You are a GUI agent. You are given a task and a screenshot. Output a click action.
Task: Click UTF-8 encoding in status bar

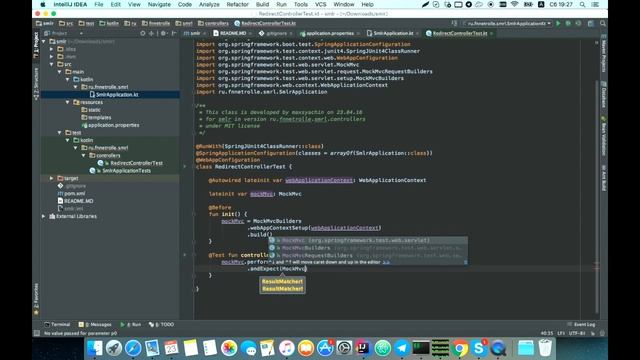click(x=577, y=333)
